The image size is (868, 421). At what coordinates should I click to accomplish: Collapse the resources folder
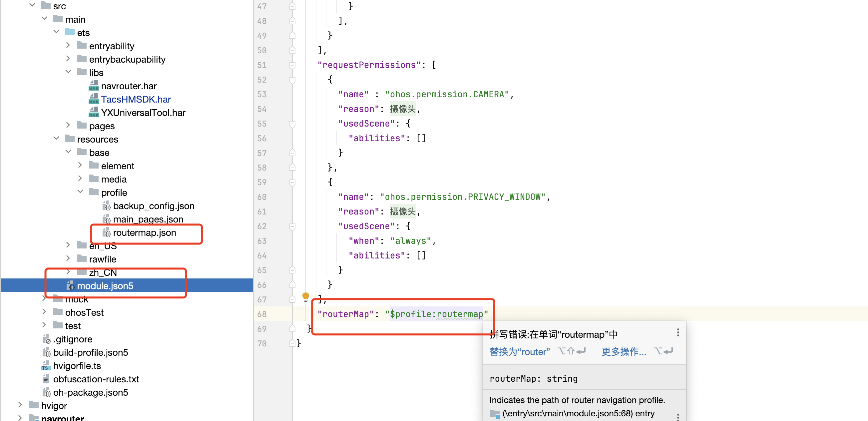[x=56, y=139]
